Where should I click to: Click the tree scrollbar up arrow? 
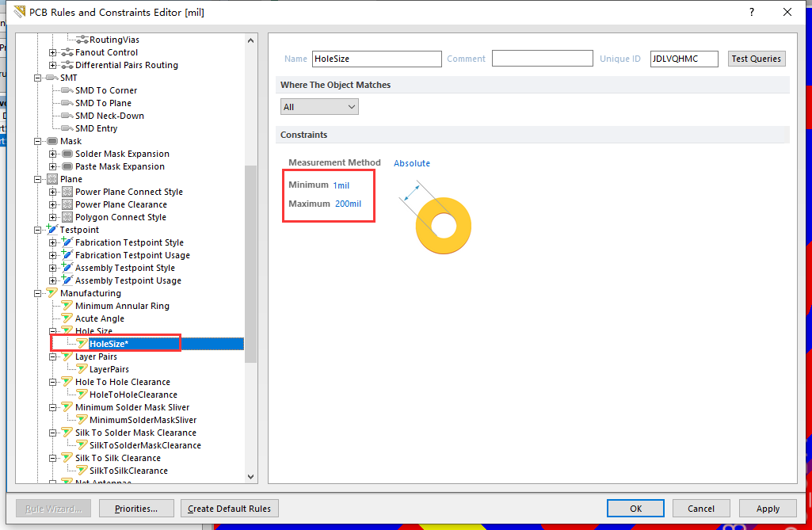[x=250, y=40]
